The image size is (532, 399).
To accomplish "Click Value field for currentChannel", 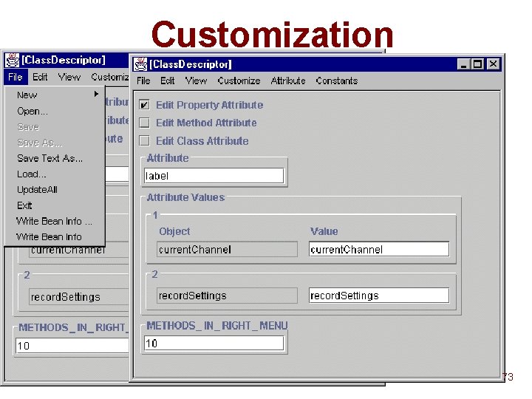I will (379, 250).
